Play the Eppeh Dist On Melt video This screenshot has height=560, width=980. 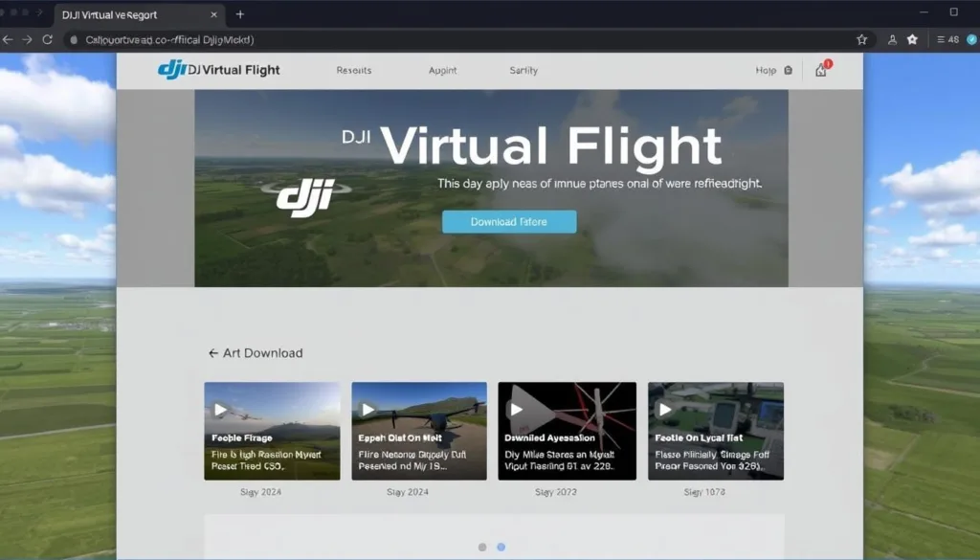coord(368,410)
